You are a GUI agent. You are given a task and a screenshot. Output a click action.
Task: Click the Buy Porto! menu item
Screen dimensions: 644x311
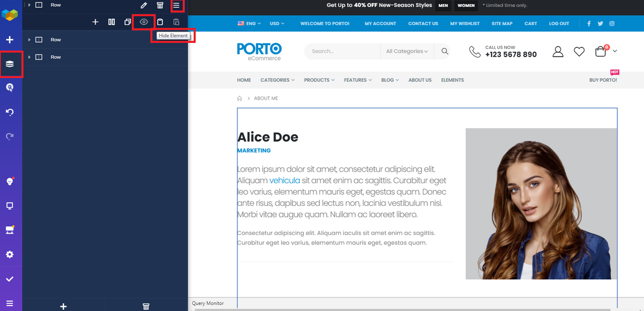[x=603, y=80]
